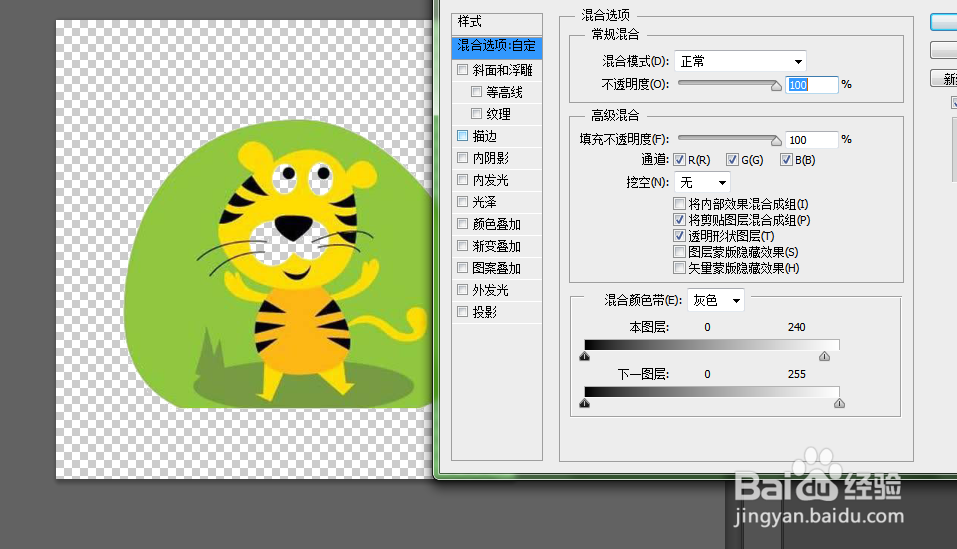Screen dimensions: 957x549
Task: Click 下一图层 white point slider handle
Action: [839, 403]
